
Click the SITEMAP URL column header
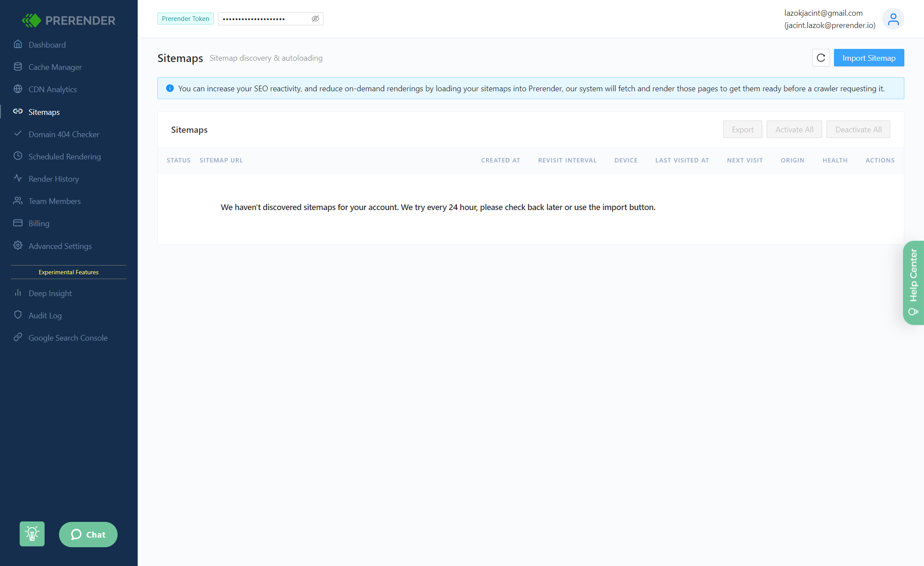pos(221,160)
